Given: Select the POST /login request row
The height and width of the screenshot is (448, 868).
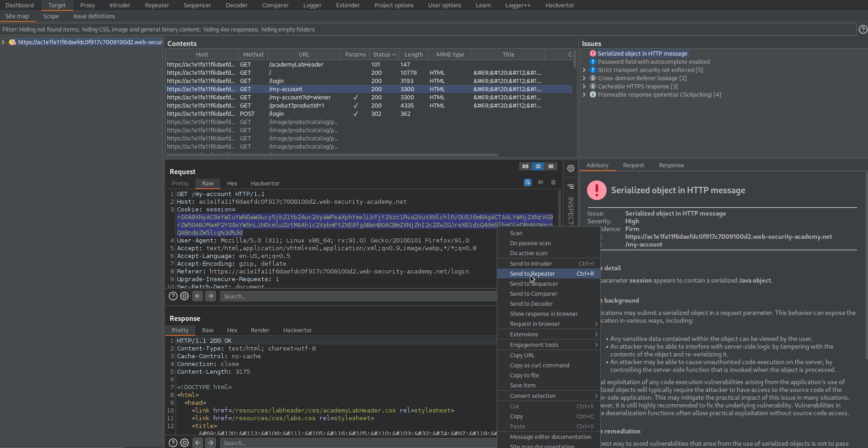Looking at the screenshot, I should [369, 114].
